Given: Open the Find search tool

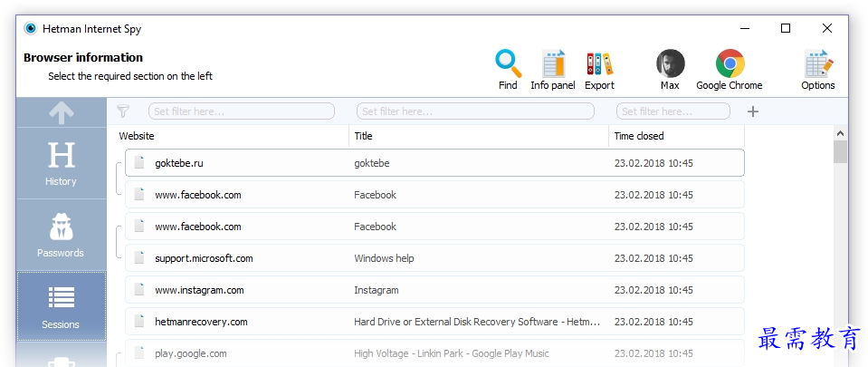Looking at the screenshot, I should [508, 70].
